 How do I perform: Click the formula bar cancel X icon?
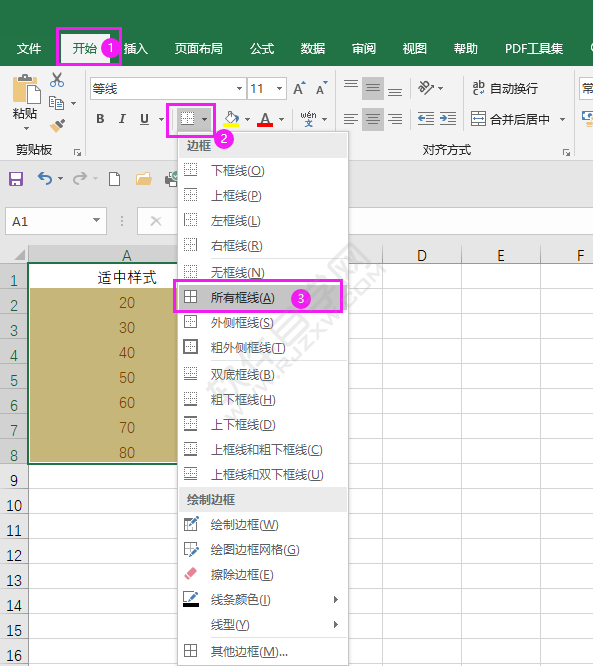click(156, 221)
